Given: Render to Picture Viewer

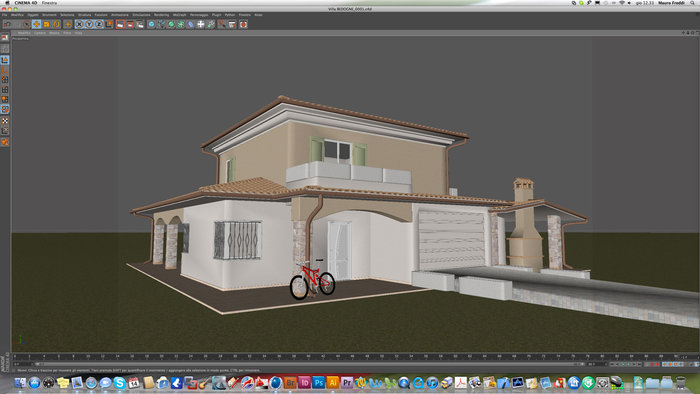Looking at the screenshot, I should click(x=130, y=24).
